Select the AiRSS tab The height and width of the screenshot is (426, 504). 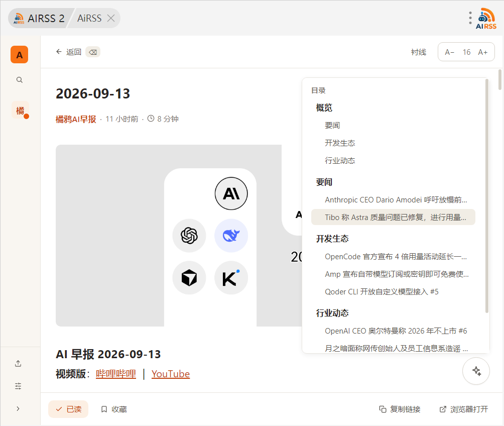(89, 19)
